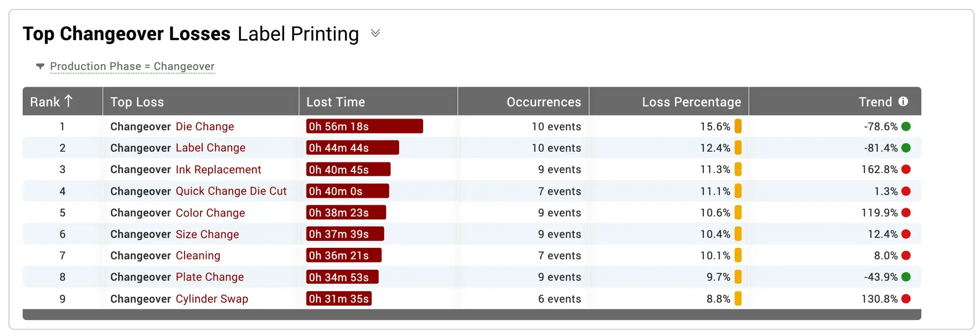This screenshot has height=336, width=980.
Task: Click the green trend dot beside -78.6%
Action: [906, 127]
